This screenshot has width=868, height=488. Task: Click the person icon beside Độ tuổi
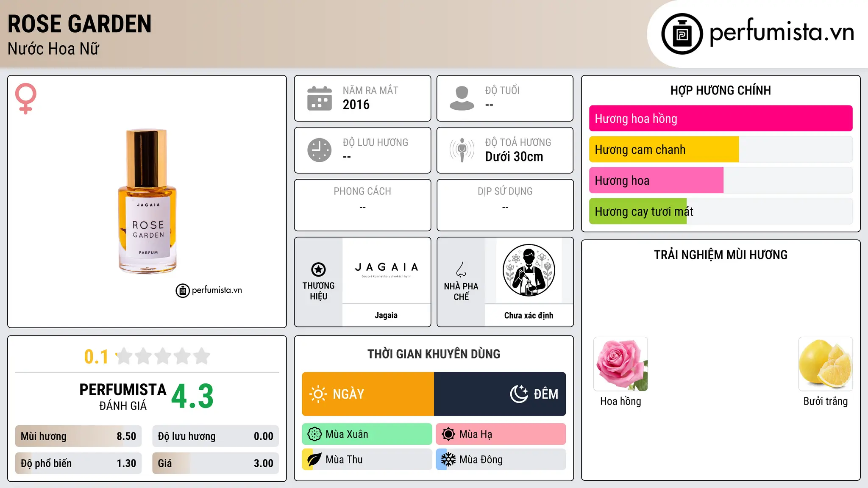(x=462, y=98)
